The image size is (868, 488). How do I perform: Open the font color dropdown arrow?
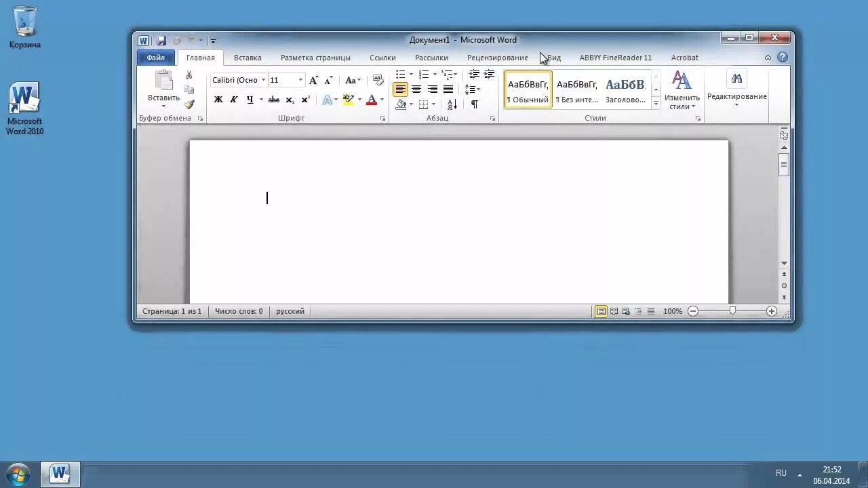point(382,100)
